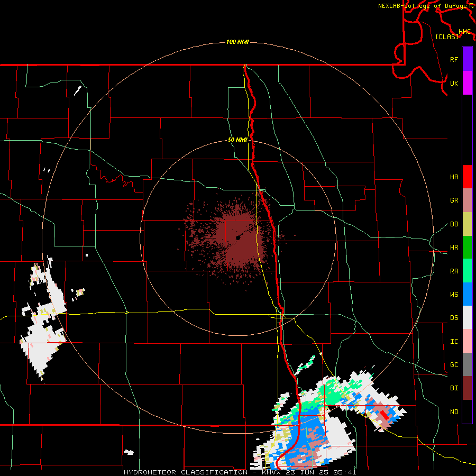Select the GC gray legend swatch
This screenshot has width=476, height=476.
pos(467,364)
